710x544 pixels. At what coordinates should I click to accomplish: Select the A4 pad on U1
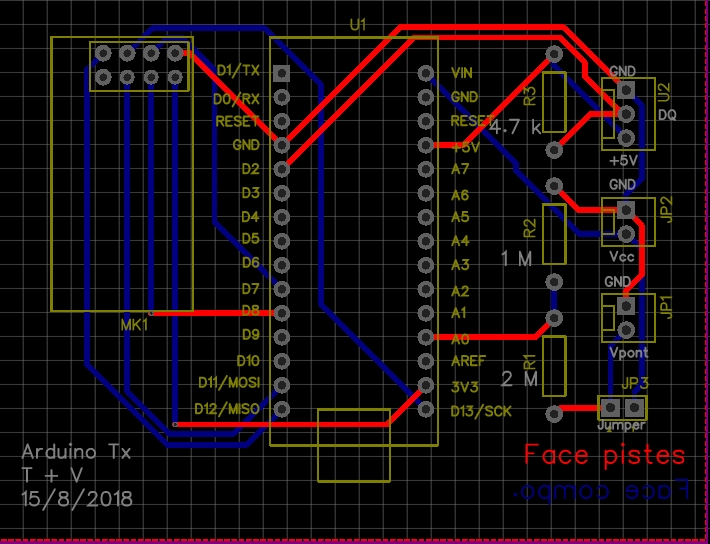coord(426,241)
